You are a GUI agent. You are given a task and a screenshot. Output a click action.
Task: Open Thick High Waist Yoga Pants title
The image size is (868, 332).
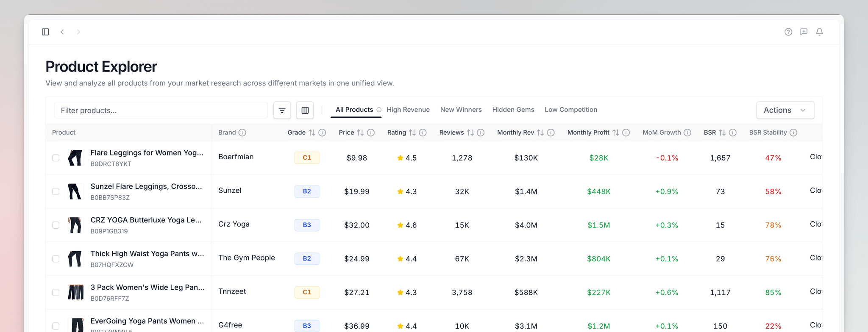tap(147, 254)
